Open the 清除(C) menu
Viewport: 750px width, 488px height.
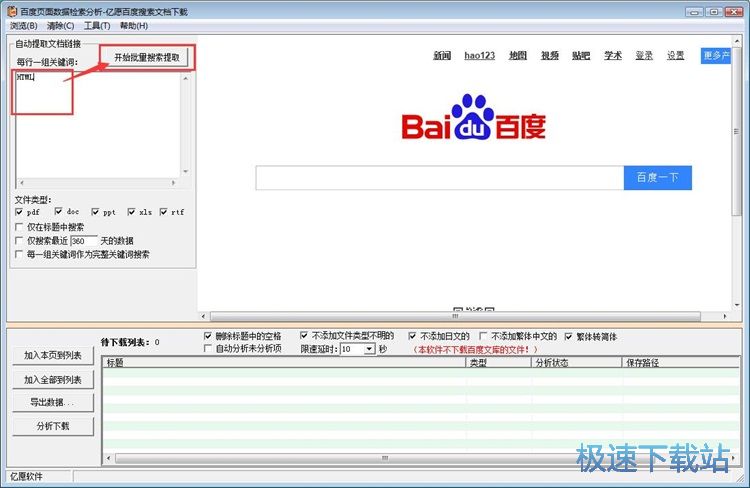pos(60,25)
